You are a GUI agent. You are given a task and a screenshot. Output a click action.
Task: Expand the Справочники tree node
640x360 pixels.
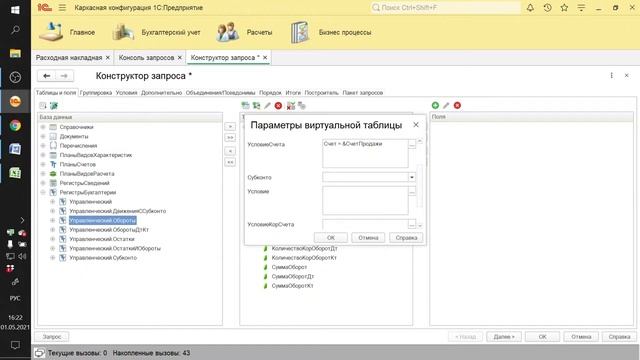point(43,127)
